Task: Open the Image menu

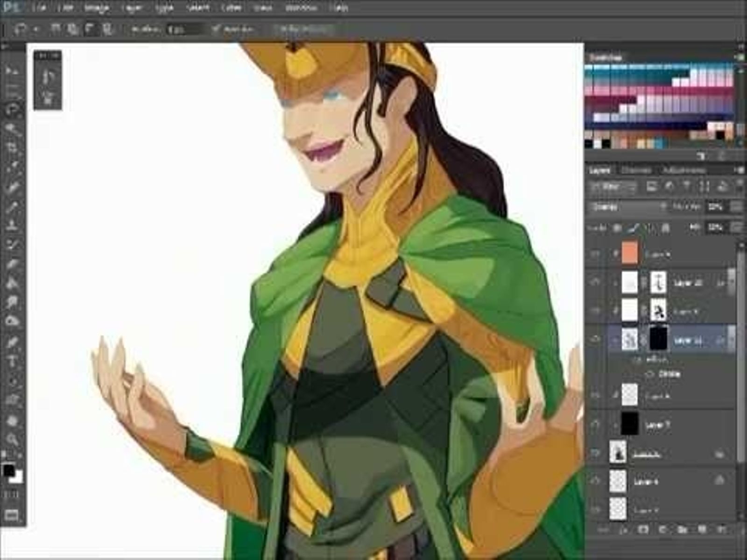Action: (97, 8)
